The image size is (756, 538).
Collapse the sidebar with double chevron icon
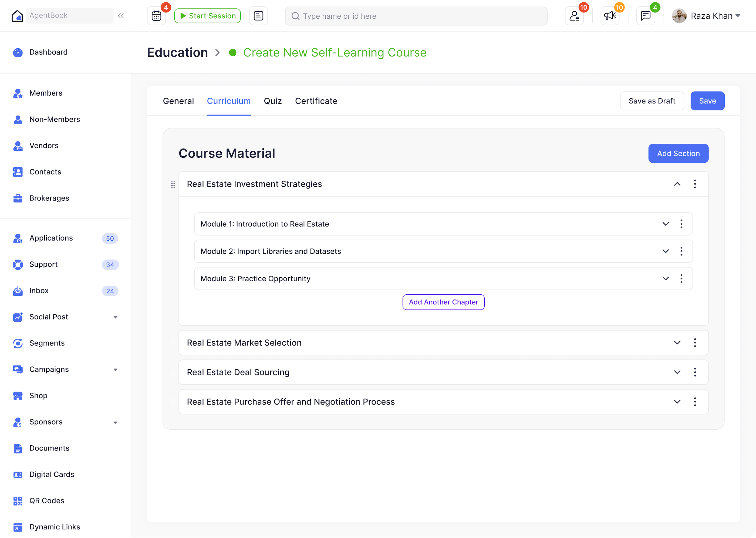pos(121,16)
